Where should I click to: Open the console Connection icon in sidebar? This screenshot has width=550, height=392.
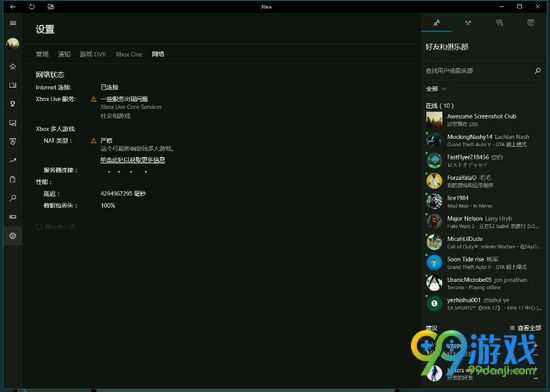[13, 217]
